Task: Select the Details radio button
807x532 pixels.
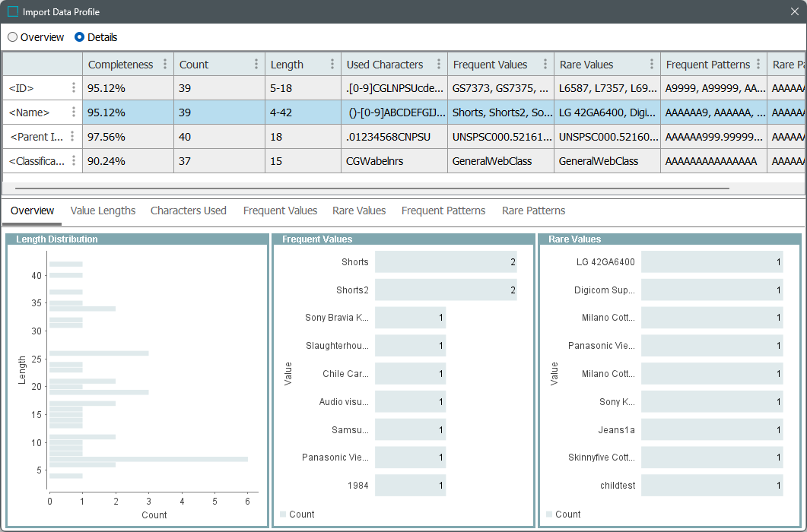Action: point(79,37)
